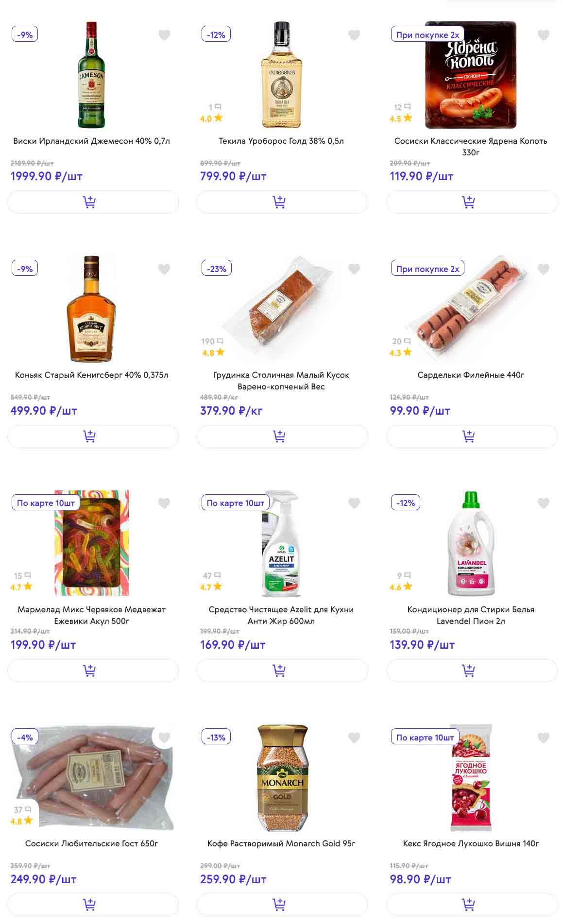Open Текила Уроборос Голд product title
Image resolution: width=563 pixels, height=924 pixels.
click(281, 141)
